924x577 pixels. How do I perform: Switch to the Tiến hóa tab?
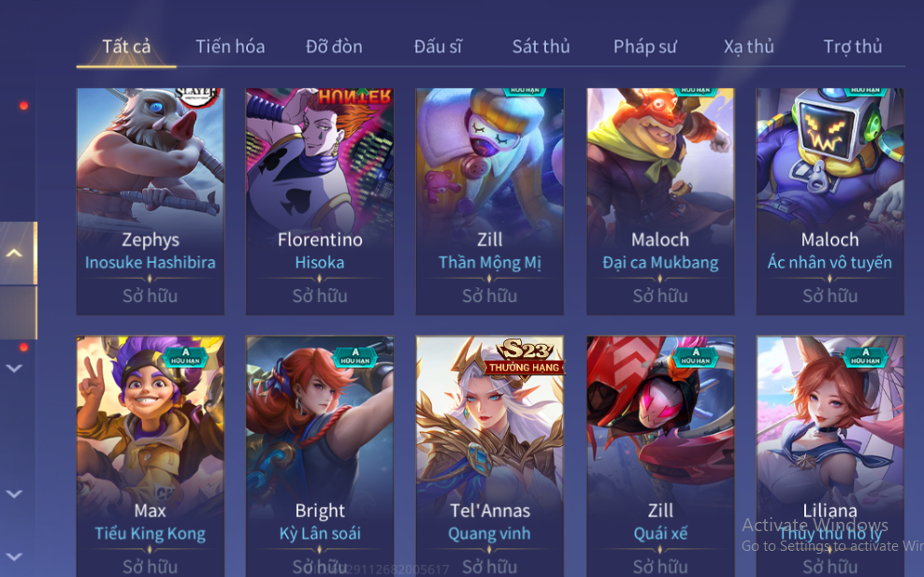230,47
